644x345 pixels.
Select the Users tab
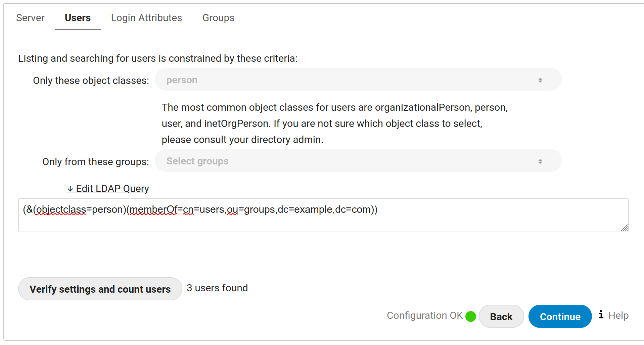point(78,18)
